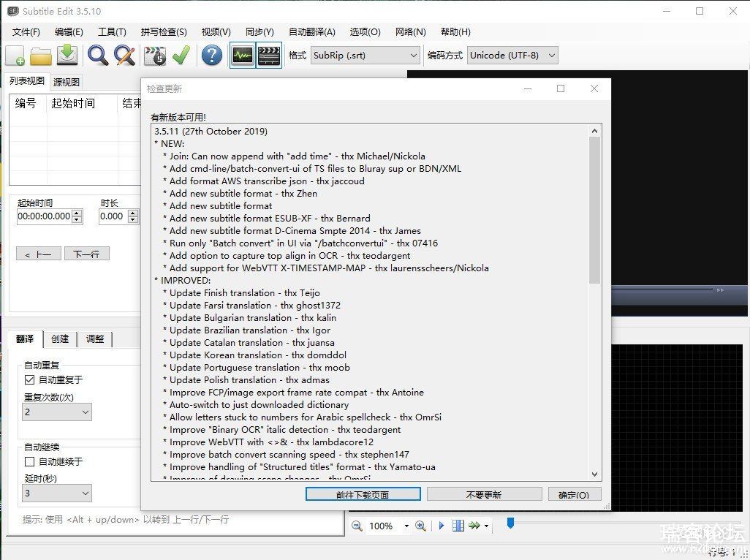The height and width of the screenshot is (560, 750).
Task: Play waveform selection with blue triangle
Action: [x=442, y=526]
